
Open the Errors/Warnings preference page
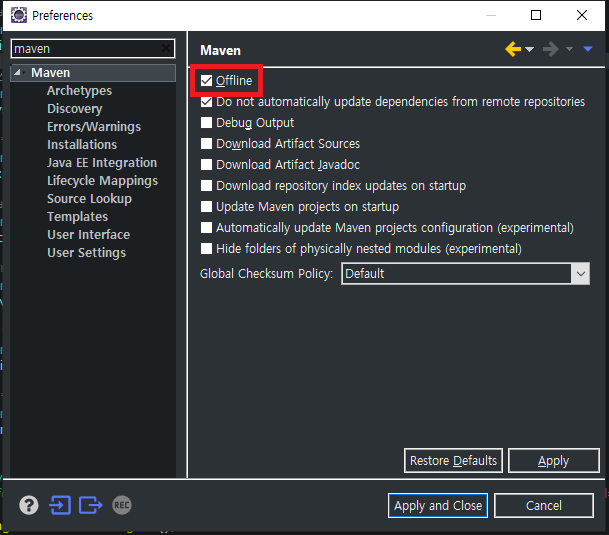click(x=94, y=127)
